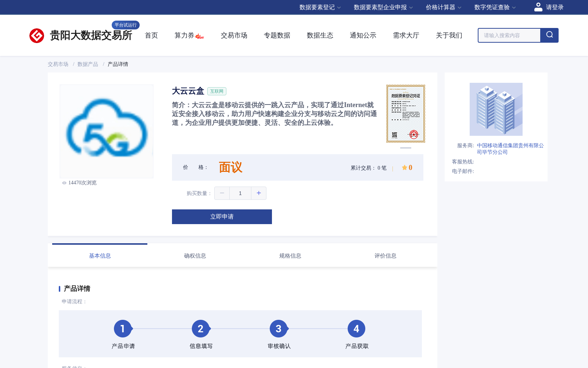Click the 请登录 link
588x368 pixels.
[555, 7]
